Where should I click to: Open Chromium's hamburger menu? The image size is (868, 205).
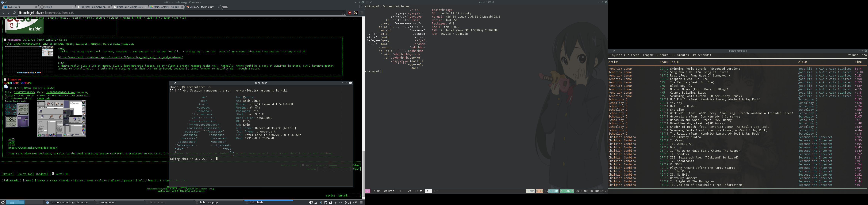pyautogui.click(x=362, y=13)
